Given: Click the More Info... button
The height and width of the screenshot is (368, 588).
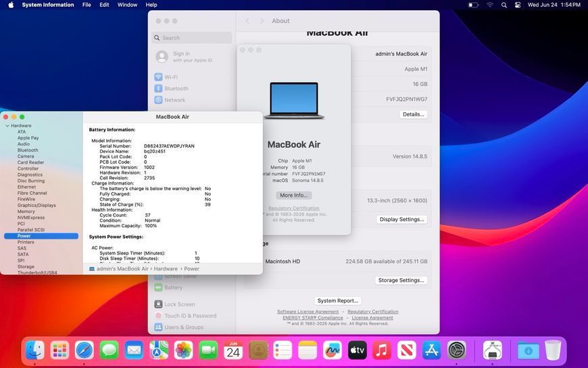Looking at the screenshot, I should [x=293, y=195].
